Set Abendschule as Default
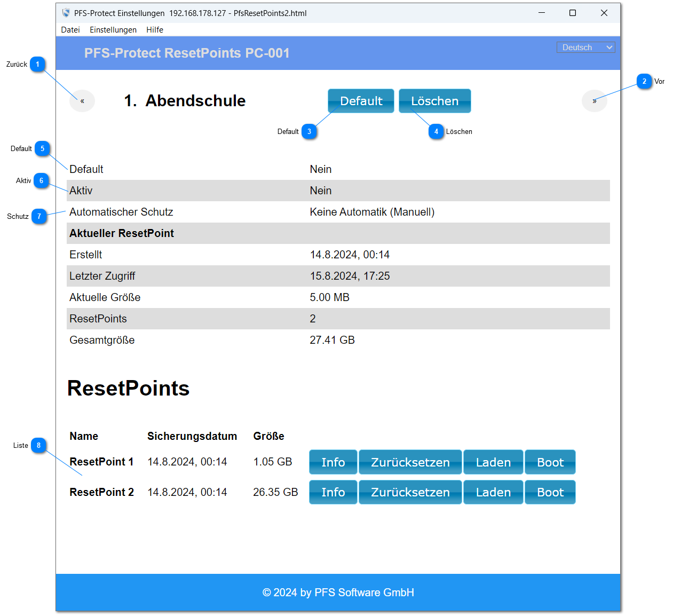Viewport: 673px width, 616px height. (361, 101)
